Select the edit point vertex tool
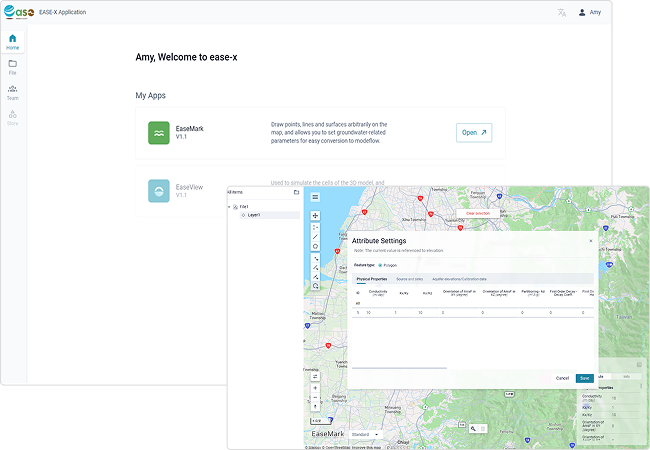Image resolution: width=650 pixels, height=450 pixels. [x=315, y=258]
